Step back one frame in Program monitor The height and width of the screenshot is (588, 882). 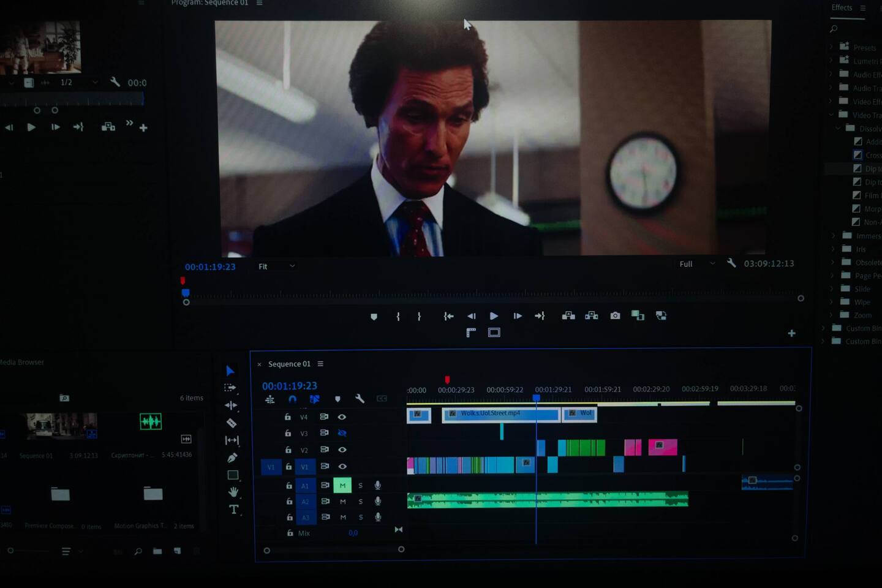[x=471, y=316]
